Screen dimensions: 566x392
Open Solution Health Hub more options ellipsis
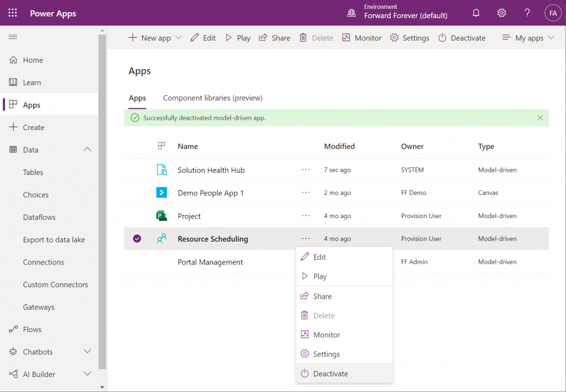tap(306, 169)
